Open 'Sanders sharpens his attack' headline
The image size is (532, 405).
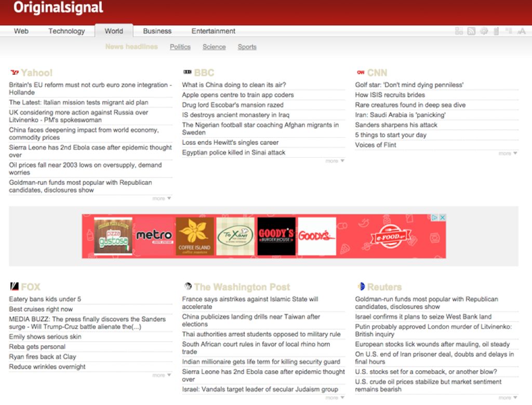[x=396, y=125]
